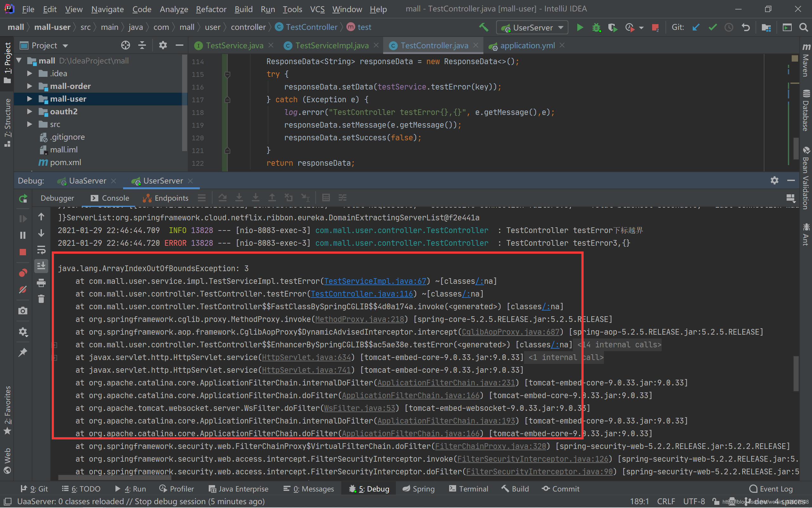Toggle scroll to end of console
The image size is (812, 508).
tap(41, 266)
